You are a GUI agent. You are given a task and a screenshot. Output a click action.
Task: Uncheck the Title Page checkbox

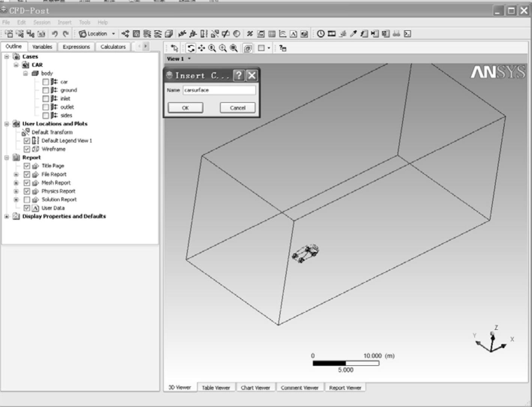(x=27, y=166)
